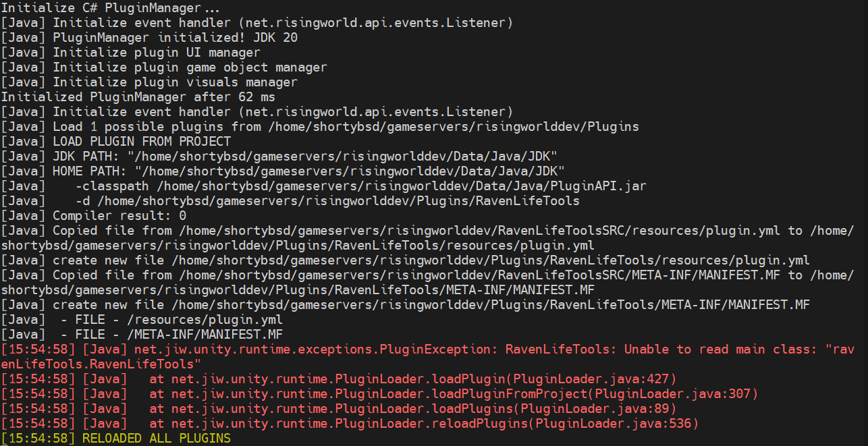868x446 pixels.
Task: Click "Initialized PluginManager after 62 ms" line
Action: [138, 97]
